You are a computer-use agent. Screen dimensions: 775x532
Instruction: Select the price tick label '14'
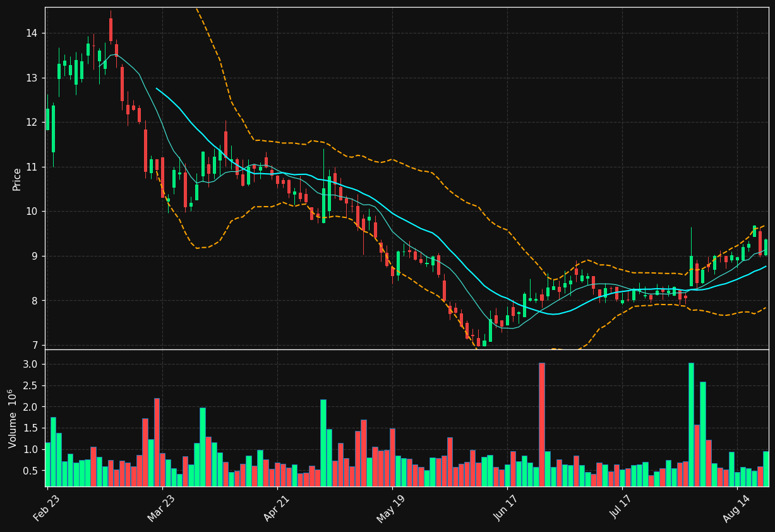click(32, 33)
